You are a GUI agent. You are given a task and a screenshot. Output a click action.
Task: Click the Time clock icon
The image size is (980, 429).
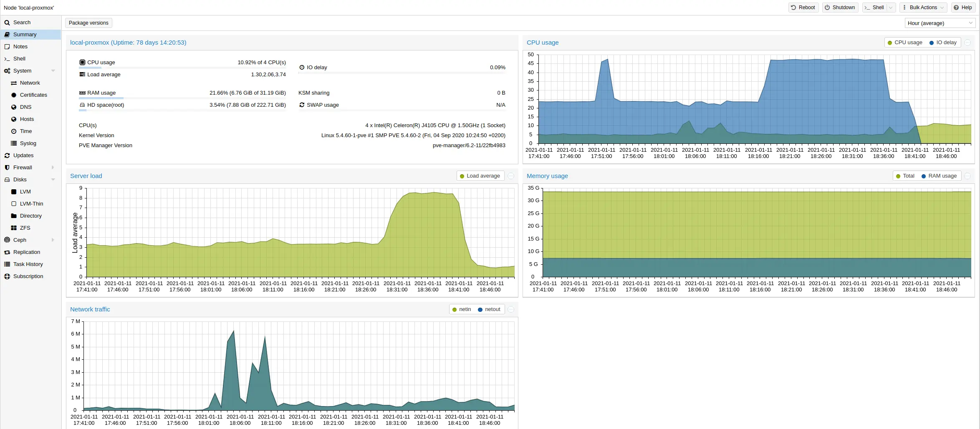pos(14,131)
